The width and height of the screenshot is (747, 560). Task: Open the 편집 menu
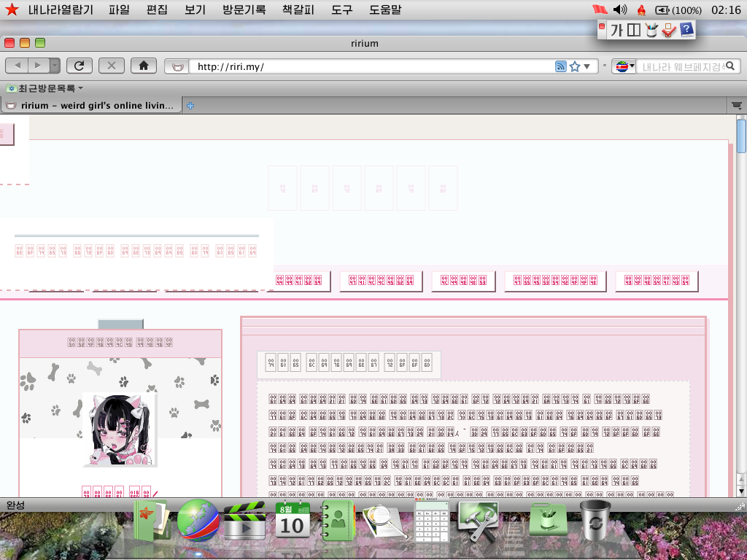pos(157,9)
